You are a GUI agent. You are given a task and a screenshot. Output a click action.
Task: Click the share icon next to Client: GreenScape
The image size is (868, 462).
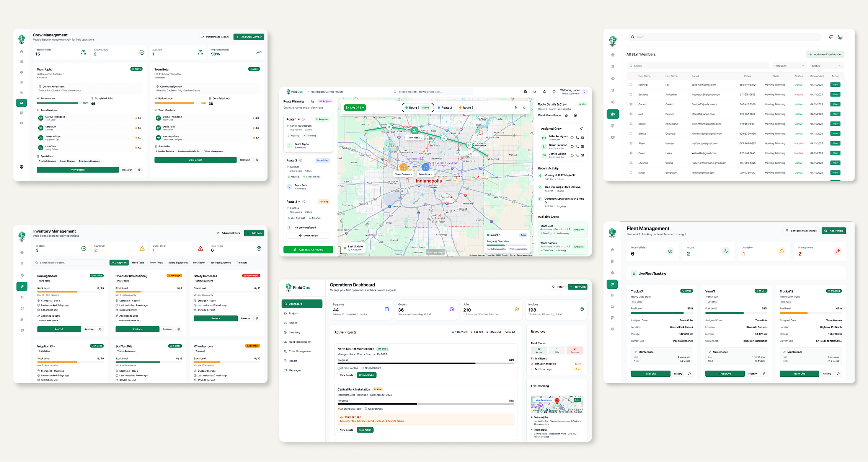566,115
